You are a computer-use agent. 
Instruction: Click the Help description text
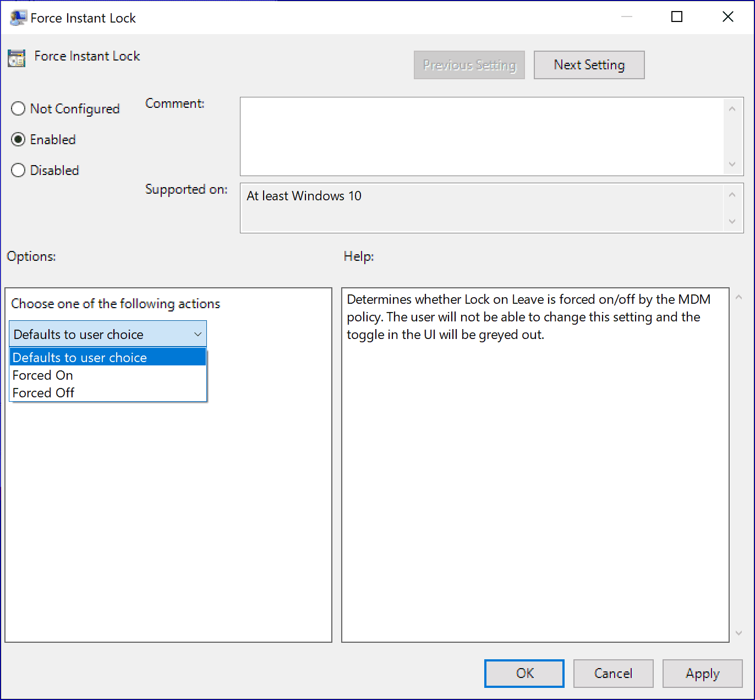tap(528, 317)
